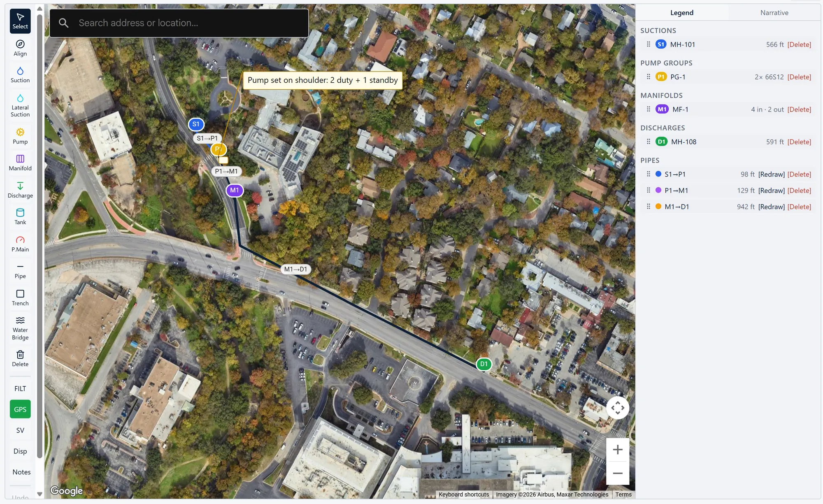Toggle the SV street view button

tap(20, 430)
